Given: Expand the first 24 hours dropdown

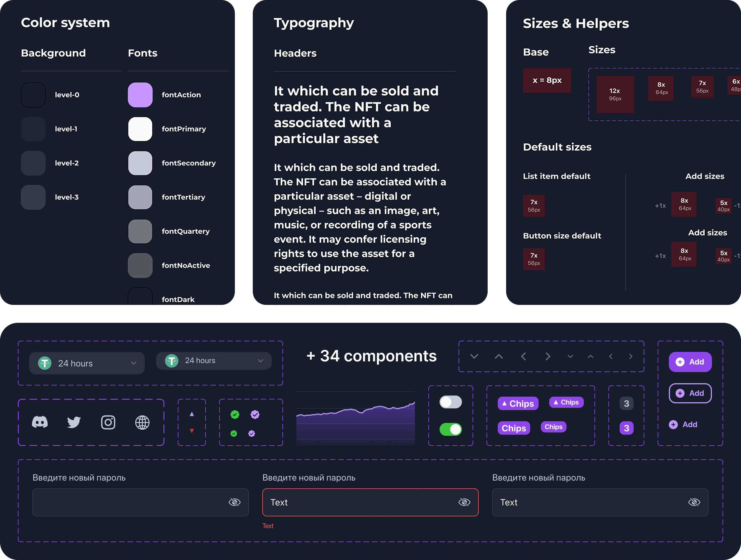Looking at the screenshot, I should [87, 363].
